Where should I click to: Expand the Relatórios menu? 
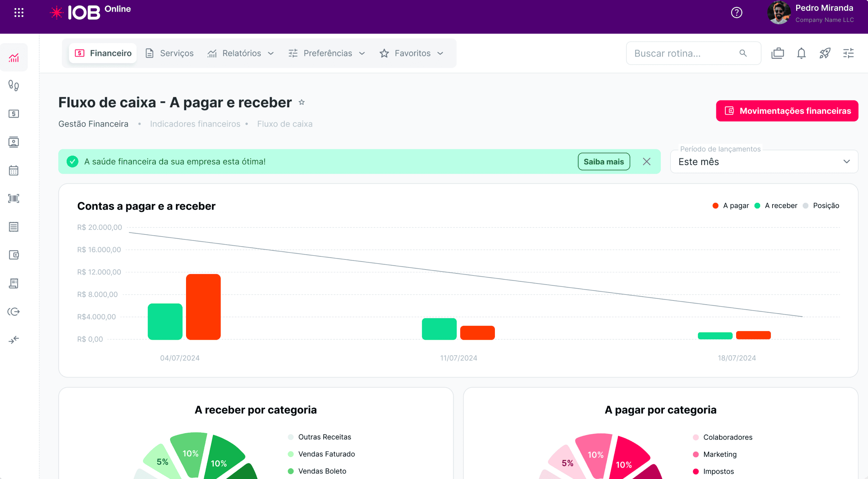click(x=241, y=53)
